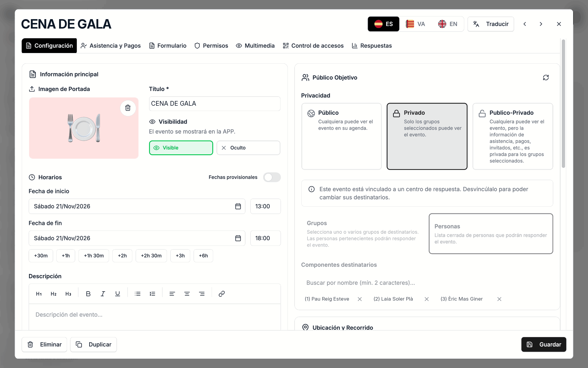Toggle the Fechas provisionales switch

click(272, 177)
